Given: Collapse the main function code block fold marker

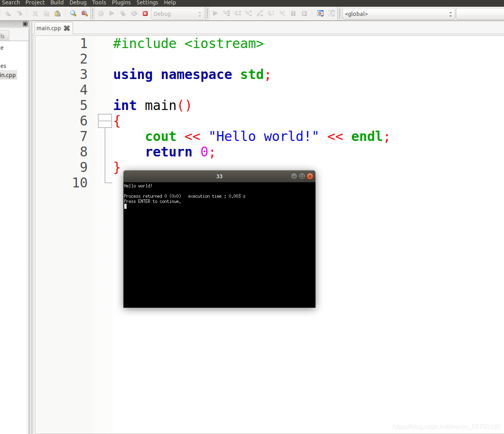Looking at the screenshot, I should 104,121.
